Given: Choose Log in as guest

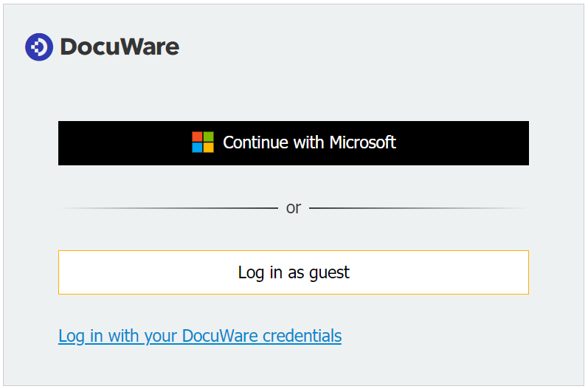Looking at the screenshot, I should pyautogui.click(x=294, y=272).
